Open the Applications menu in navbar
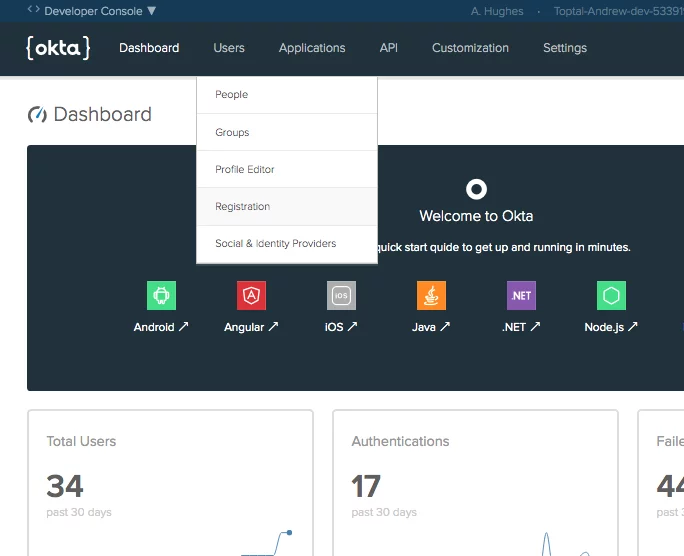The image size is (684, 556). coord(312,48)
